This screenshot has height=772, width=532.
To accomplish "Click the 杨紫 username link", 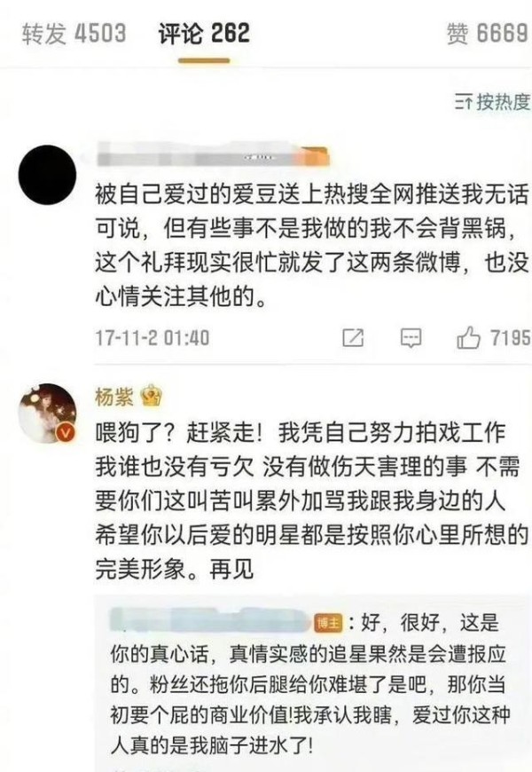I will tap(114, 397).
